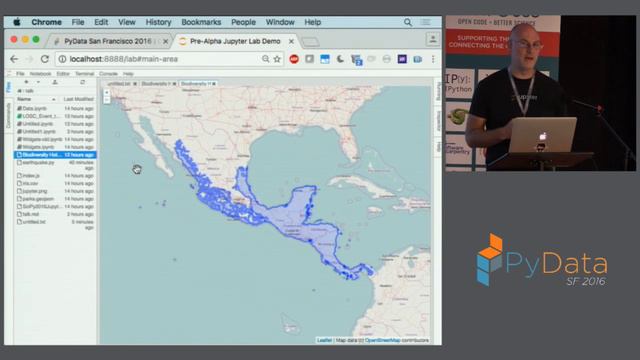640x360 pixels.
Task: Click the talk folder in breadcrumb
Action: [x=29, y=91]
